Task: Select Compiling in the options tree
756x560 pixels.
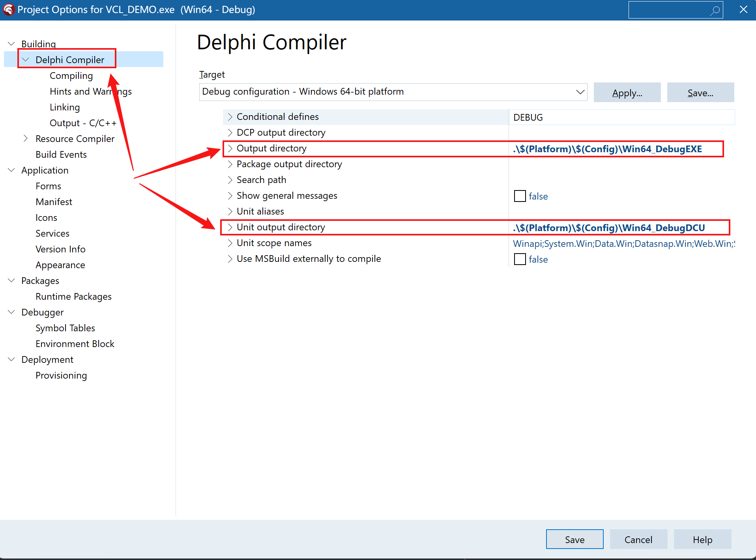Action: [71, 76]
